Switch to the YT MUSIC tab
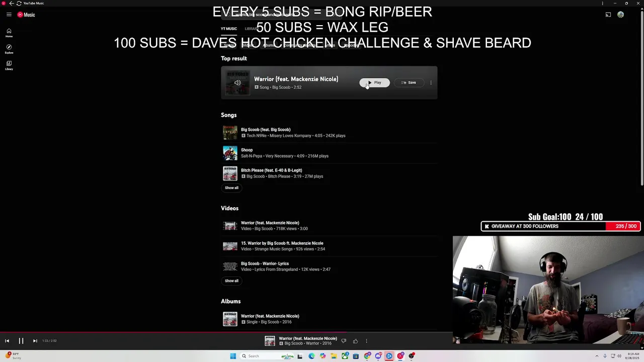The image size is (644, 362). click(x=228, y=29)
